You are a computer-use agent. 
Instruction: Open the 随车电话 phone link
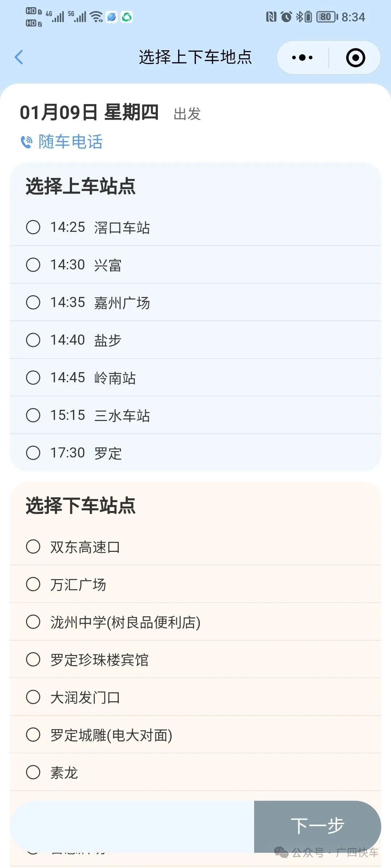coord(71,142)
